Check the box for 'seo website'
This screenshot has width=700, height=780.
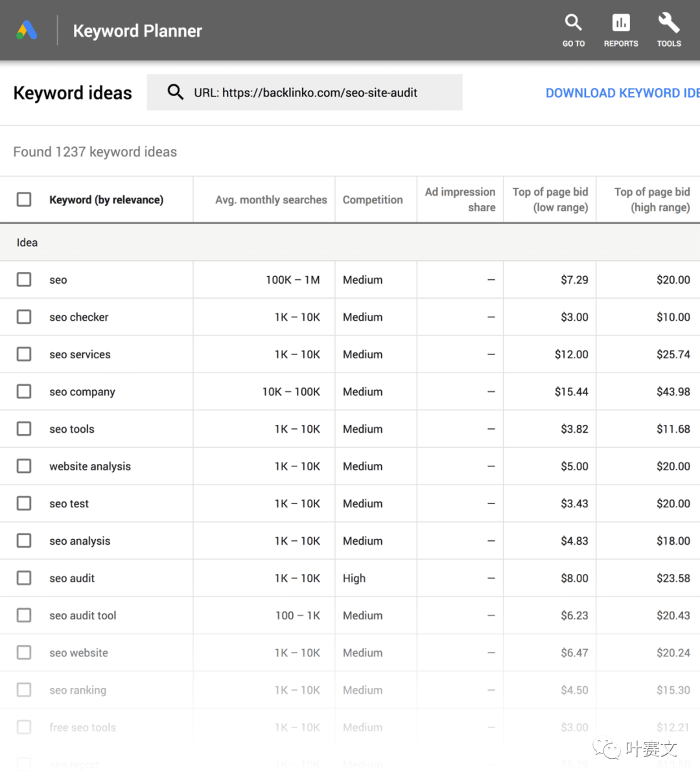click(24, 652)
